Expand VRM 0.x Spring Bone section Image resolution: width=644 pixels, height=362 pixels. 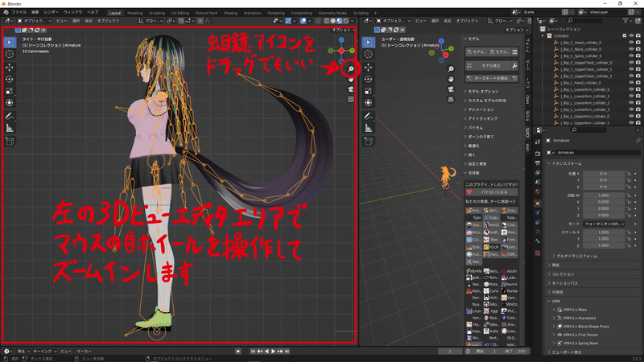(x=554, y=343)
